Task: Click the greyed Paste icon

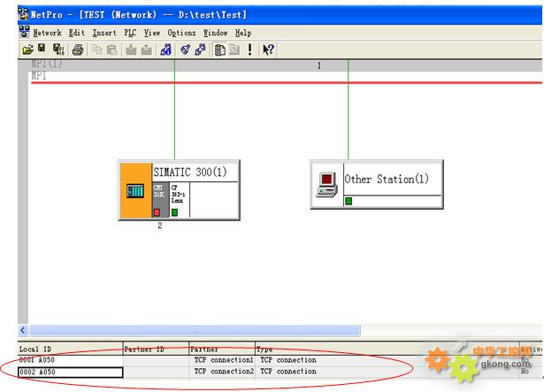Action: coord(111,50)
